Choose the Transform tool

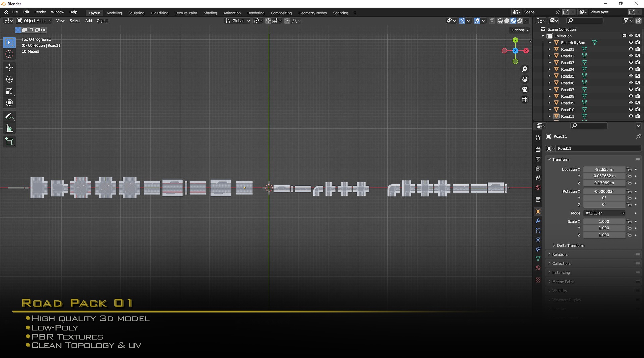[9, 103]
